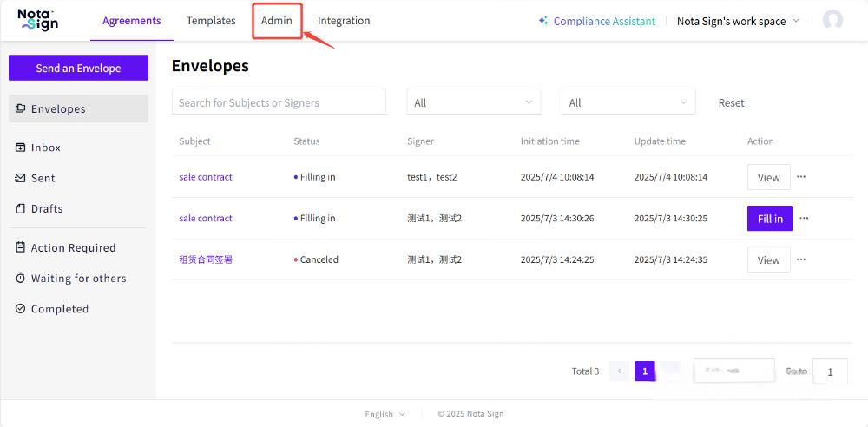Open the Nota Sign's work space dropdown

738,21
